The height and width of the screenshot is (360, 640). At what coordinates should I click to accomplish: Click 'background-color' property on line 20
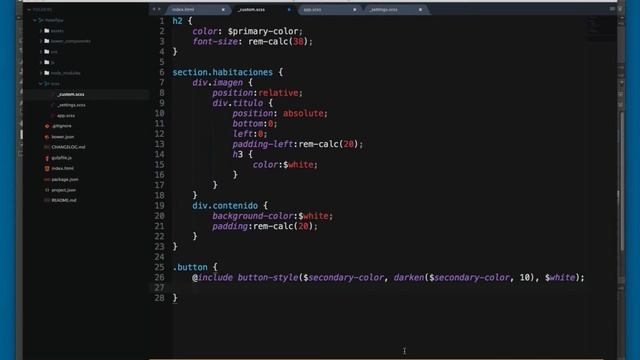click(253, 216)
